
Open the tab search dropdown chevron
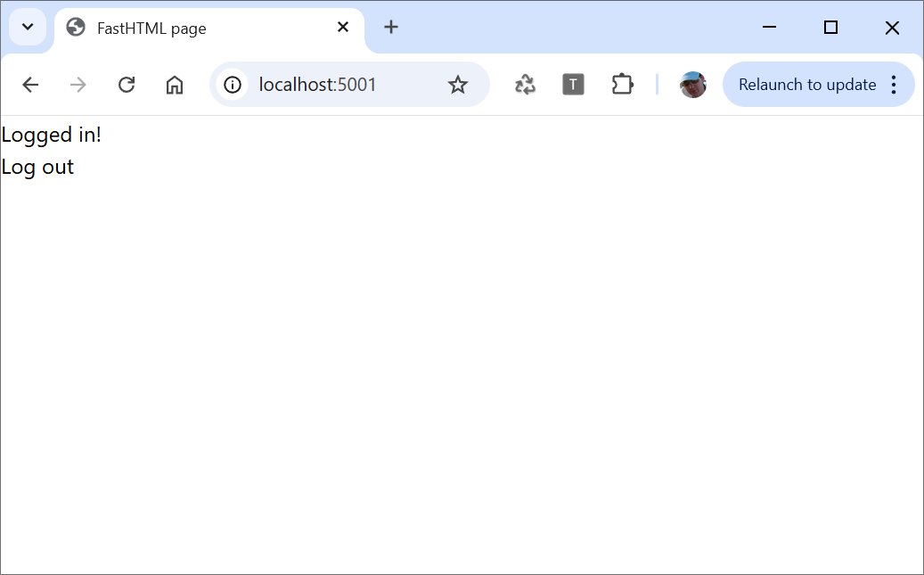coord(28,27)
